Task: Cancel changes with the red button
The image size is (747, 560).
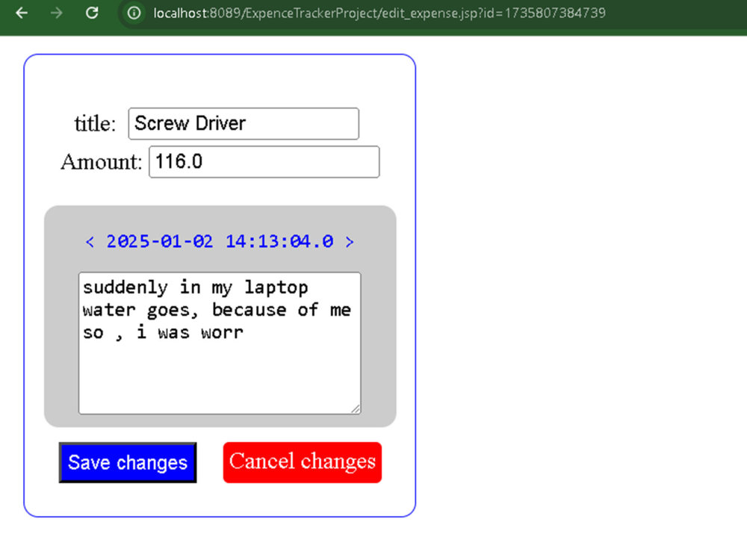Action: (x=303, y=462)
